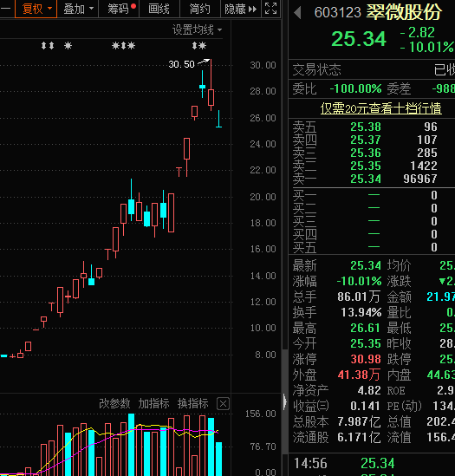Click the star markers above the 30.50 peak

[x=199, y=46]
